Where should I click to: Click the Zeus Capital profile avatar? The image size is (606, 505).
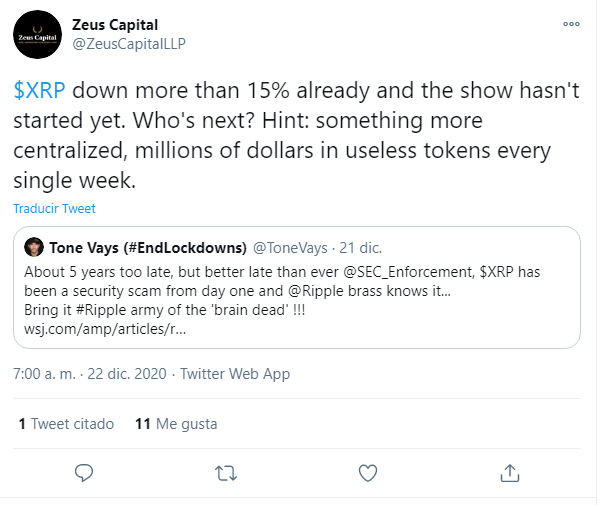tap(41, 35)
